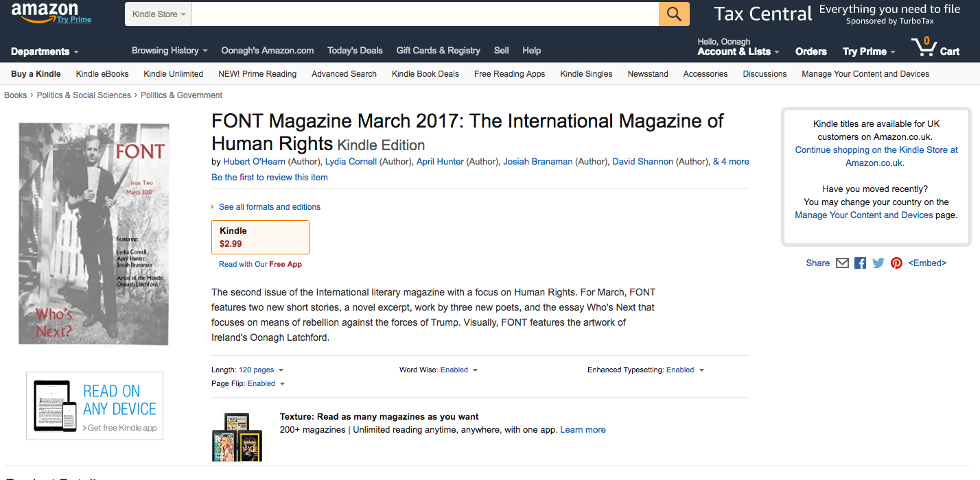Click Continue shopping on Kindle Store Amazon.co.uk

coord(876,156)
